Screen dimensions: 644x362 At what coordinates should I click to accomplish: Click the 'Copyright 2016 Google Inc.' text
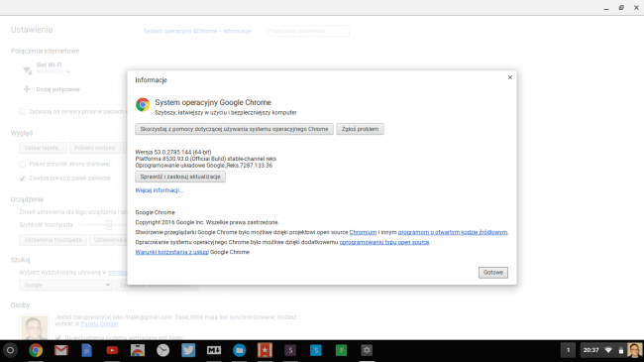207,222
